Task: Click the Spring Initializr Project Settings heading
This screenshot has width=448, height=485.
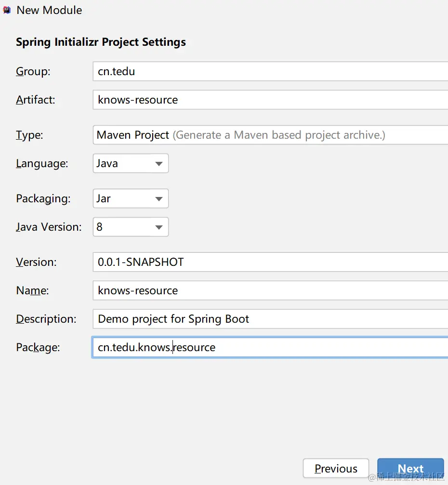Action: pyautogui.click(x=101, y=42)
